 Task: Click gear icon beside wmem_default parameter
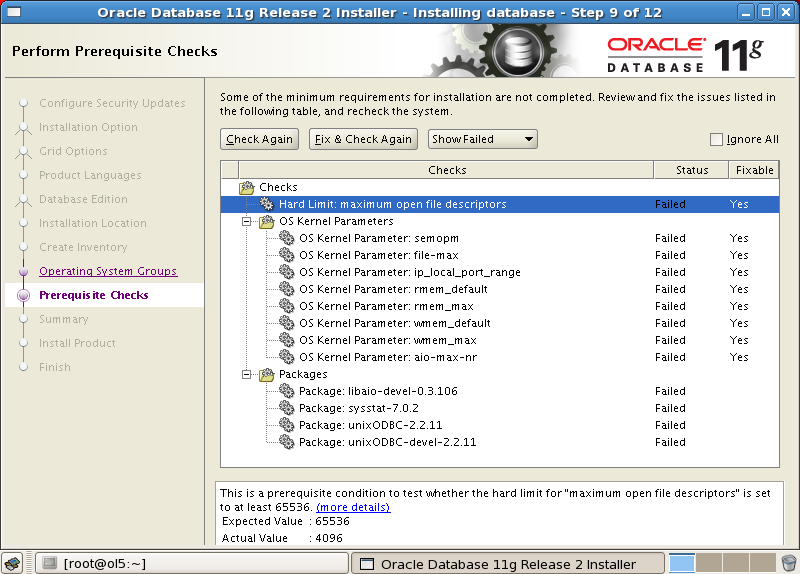point(287,323)
